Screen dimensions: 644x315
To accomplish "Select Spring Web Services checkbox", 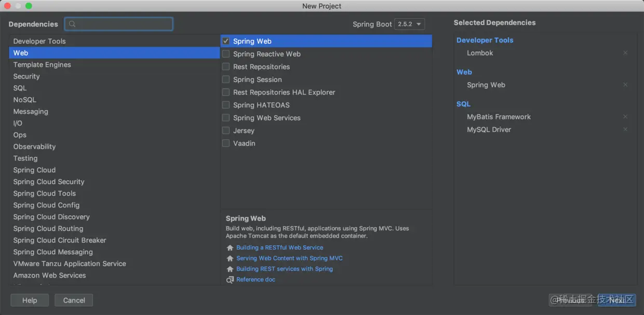I will tap(226, 117).
